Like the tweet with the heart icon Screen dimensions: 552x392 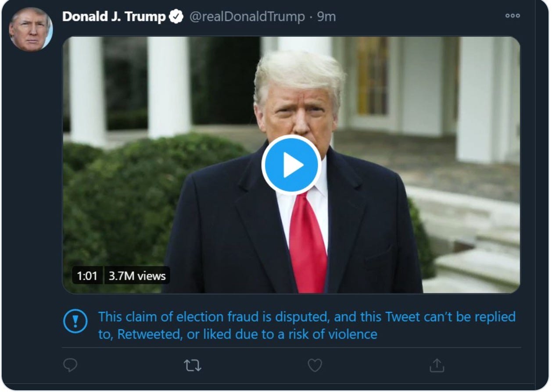(x=315, y=365)
